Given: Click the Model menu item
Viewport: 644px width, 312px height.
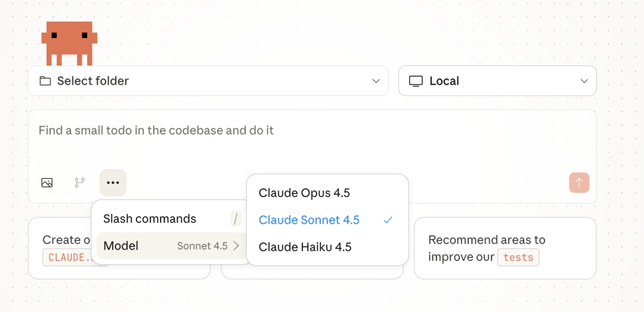Looking at the screenshot, I should (x=121, y=246).
